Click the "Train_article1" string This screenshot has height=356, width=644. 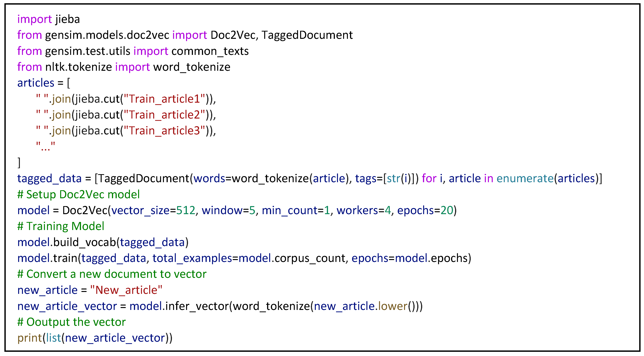[164, 99]
